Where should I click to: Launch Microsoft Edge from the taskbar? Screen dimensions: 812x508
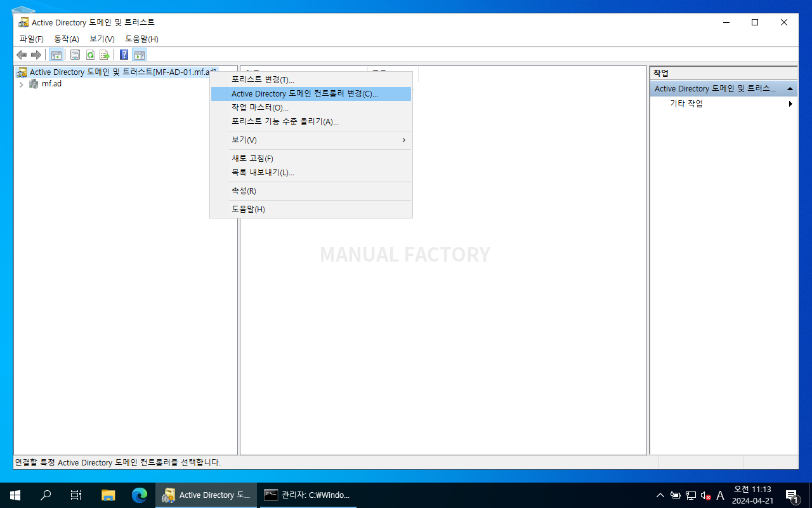(x=139, y=495)
